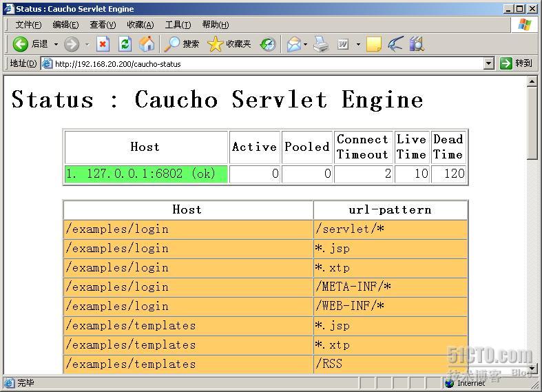Open the 查看(V) menu

tap(103, 25)
